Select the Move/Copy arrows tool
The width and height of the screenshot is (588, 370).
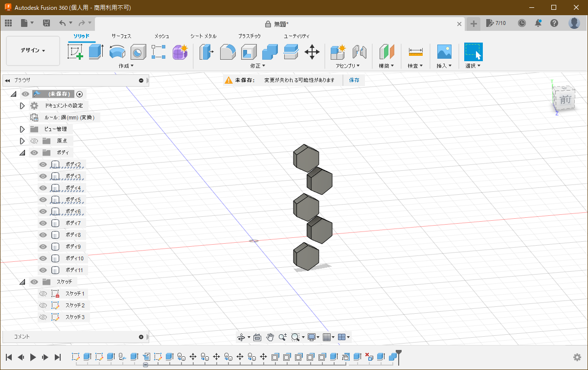pos(312,52)
